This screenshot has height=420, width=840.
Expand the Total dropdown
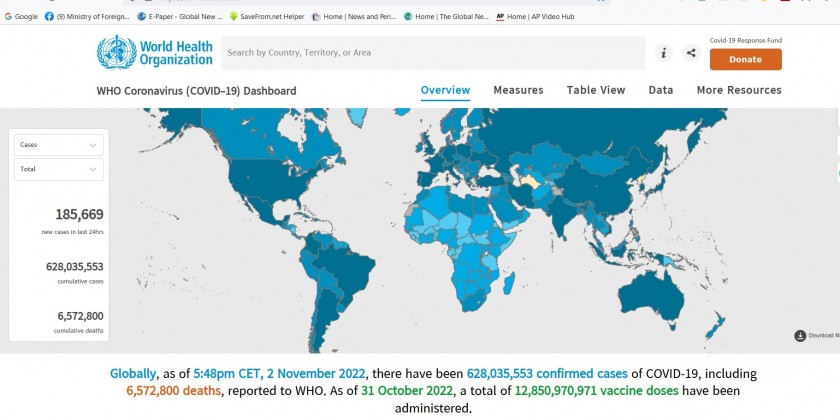pos(59,169)
